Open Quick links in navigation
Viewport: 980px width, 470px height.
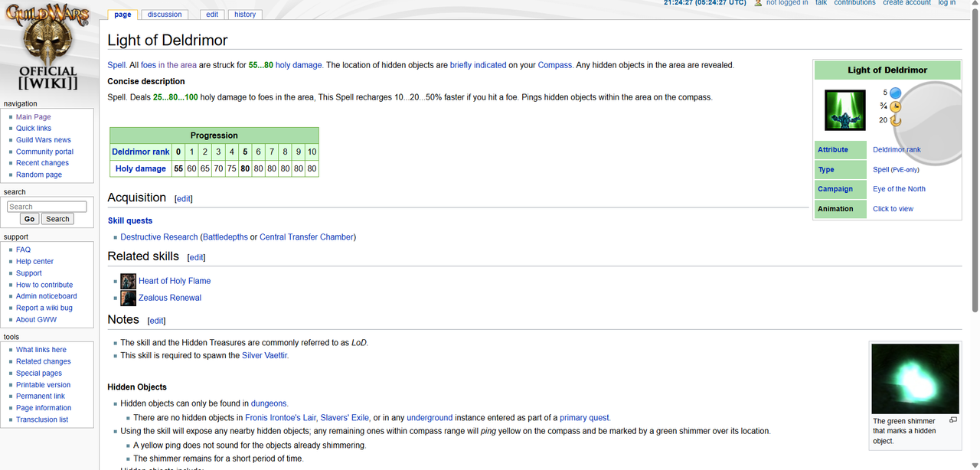(x=34, y=129)
